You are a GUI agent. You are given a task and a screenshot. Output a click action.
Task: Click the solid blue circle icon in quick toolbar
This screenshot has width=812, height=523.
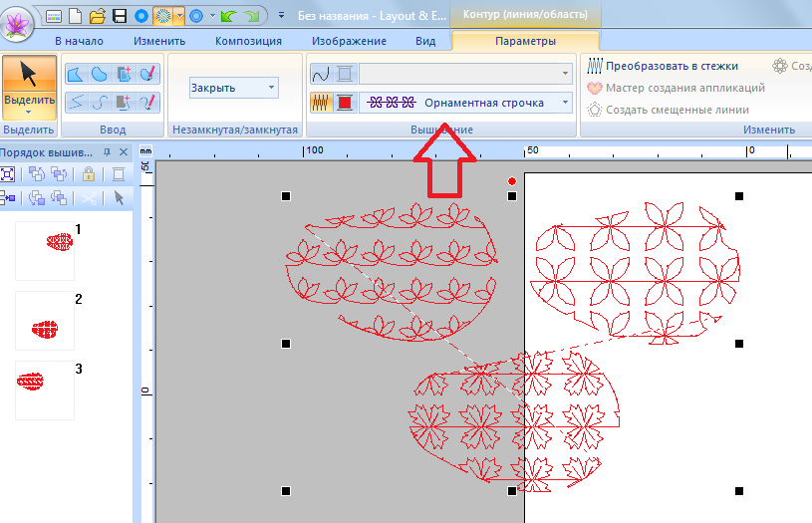tap(140, 16)
